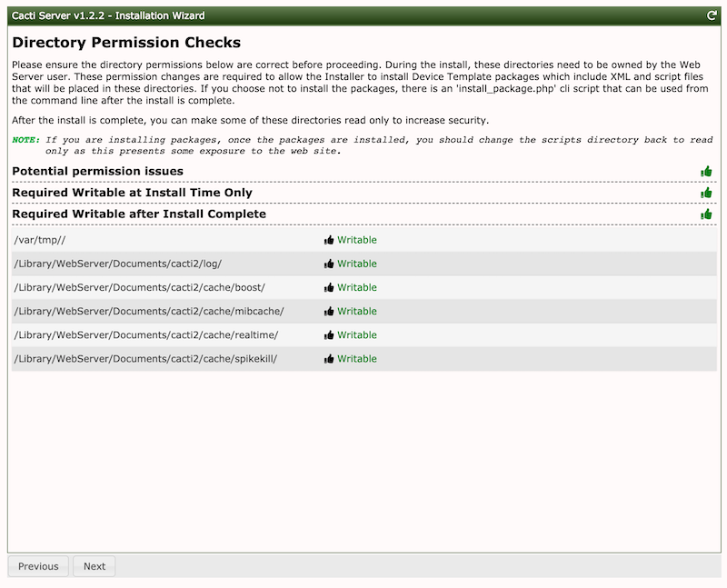Proceed with the Next button
This screenshot has width=727, height=588.
tap(95, 566)
